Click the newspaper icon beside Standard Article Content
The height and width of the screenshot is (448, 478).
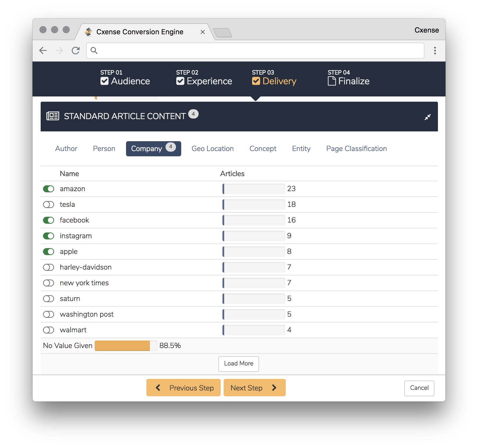pos(53,116)
